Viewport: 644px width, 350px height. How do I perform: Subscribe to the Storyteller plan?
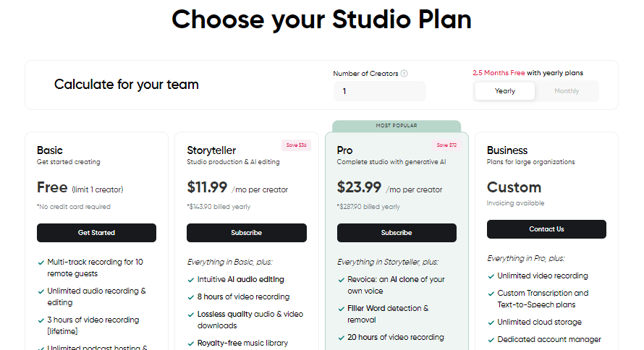tap(247, 233)
